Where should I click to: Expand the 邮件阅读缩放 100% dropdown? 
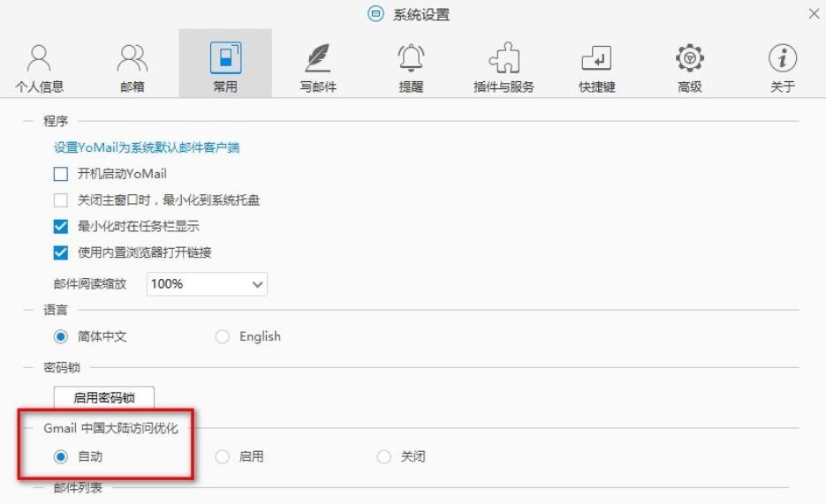[207, 284]
